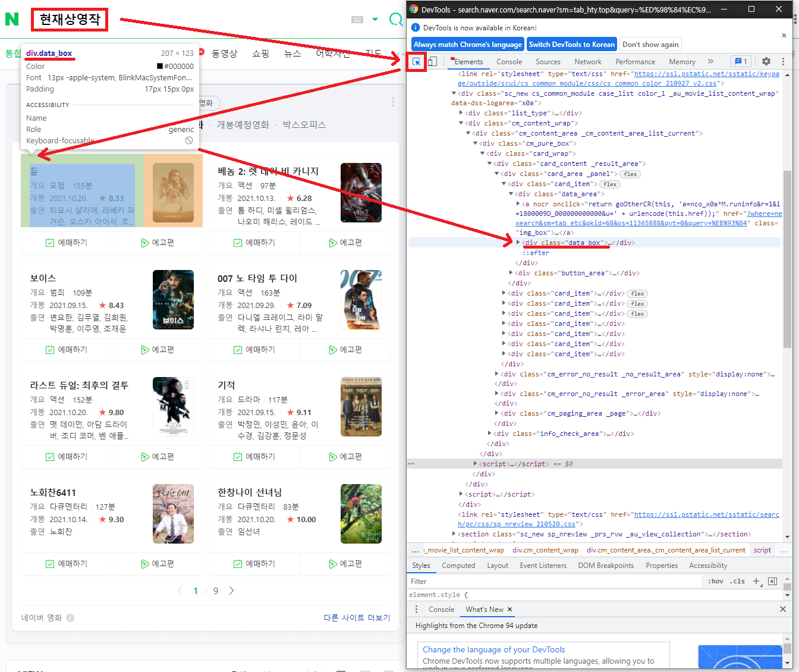
Task: Open the 쇼핑 search category
Action: (x=260, y=54)
